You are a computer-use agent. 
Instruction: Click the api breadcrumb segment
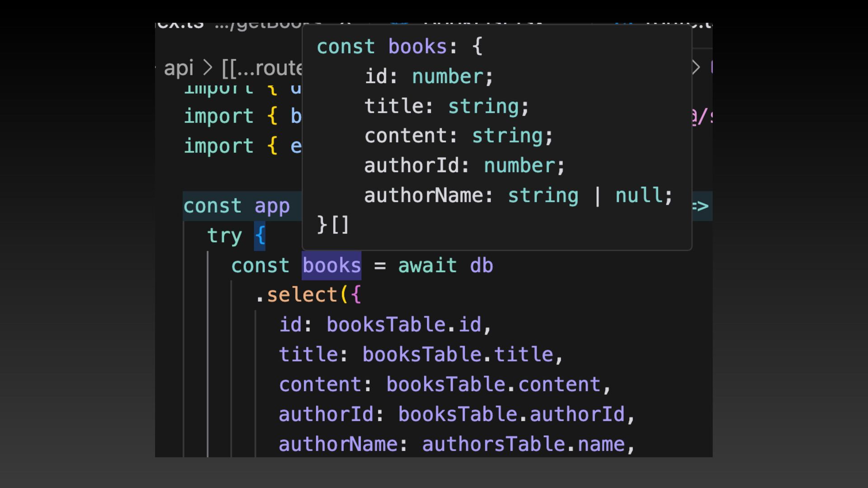(179, 68)
